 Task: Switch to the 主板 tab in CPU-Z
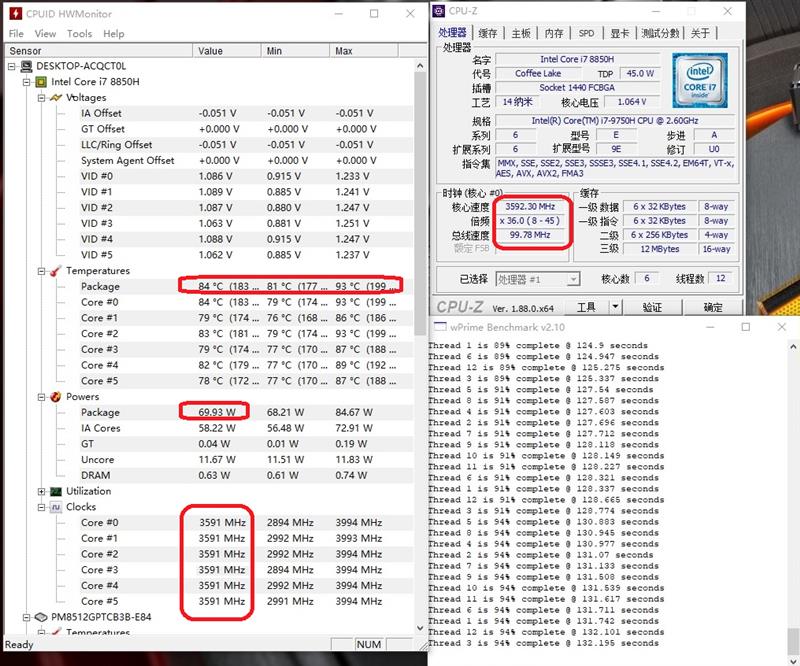pyautogui.click(x=521, y=33)
